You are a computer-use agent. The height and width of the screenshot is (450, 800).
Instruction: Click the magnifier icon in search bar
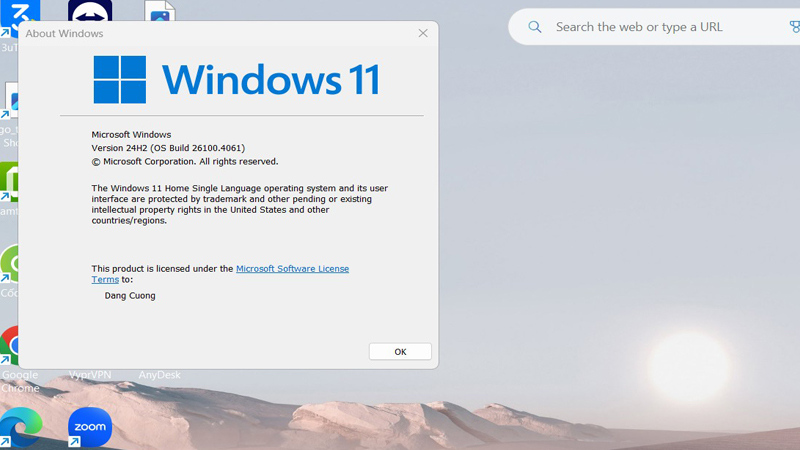(x=535, y=27)
